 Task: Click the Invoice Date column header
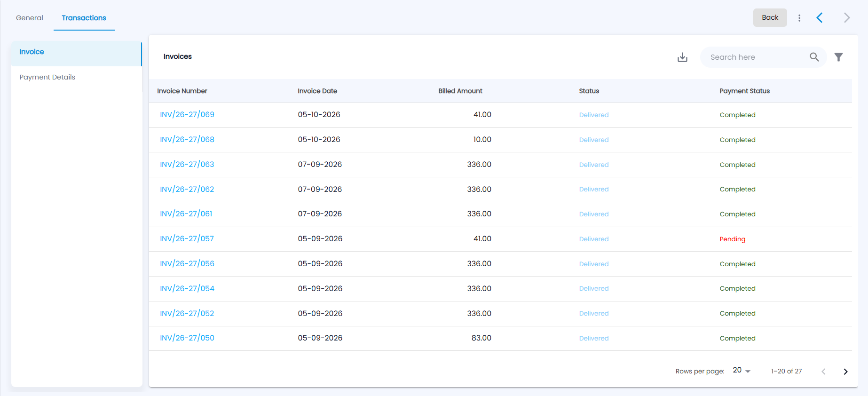317,91
